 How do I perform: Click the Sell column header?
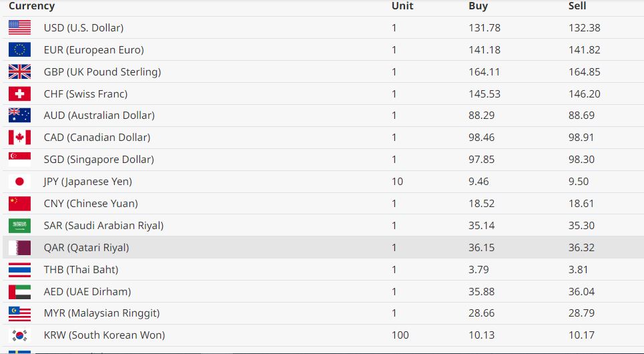click(577, 6)
